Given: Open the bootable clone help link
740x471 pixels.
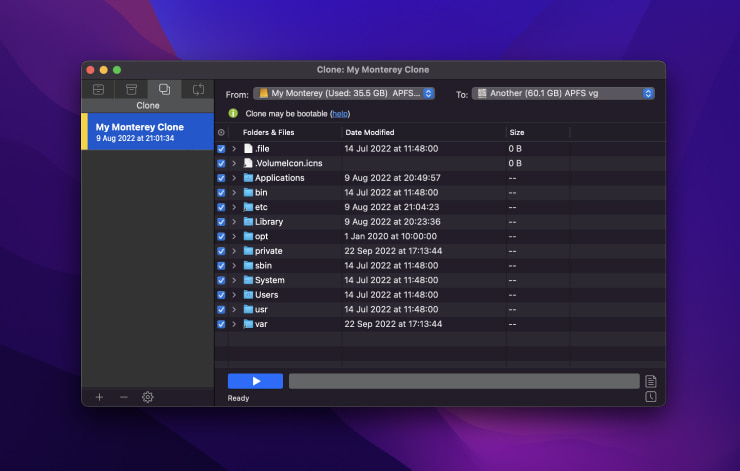Looking at the screenshot, I should (x=340, y=114).
